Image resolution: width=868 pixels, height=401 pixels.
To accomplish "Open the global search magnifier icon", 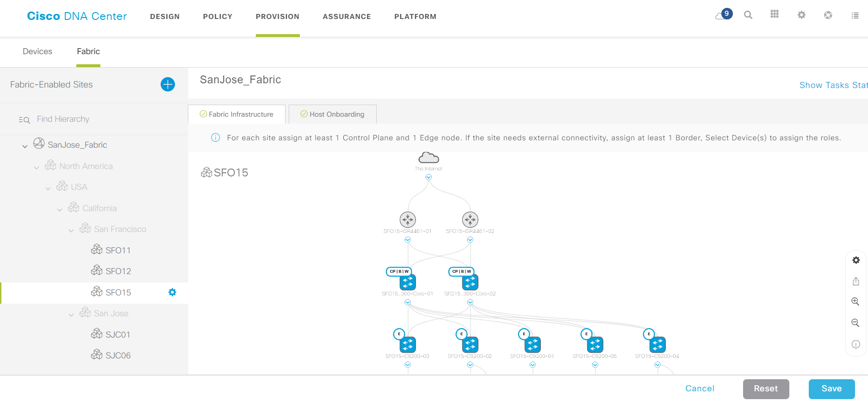I will pos(748,15).
